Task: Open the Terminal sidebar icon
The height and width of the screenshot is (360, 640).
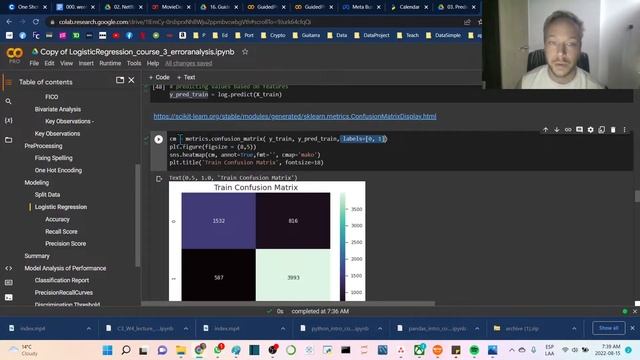Action: pos(8,297)
